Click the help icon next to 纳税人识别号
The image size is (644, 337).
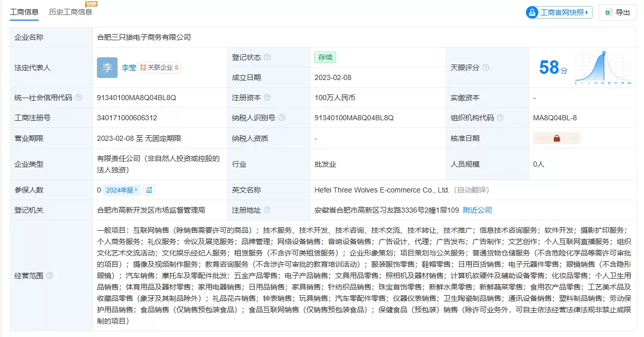(282, 118)
